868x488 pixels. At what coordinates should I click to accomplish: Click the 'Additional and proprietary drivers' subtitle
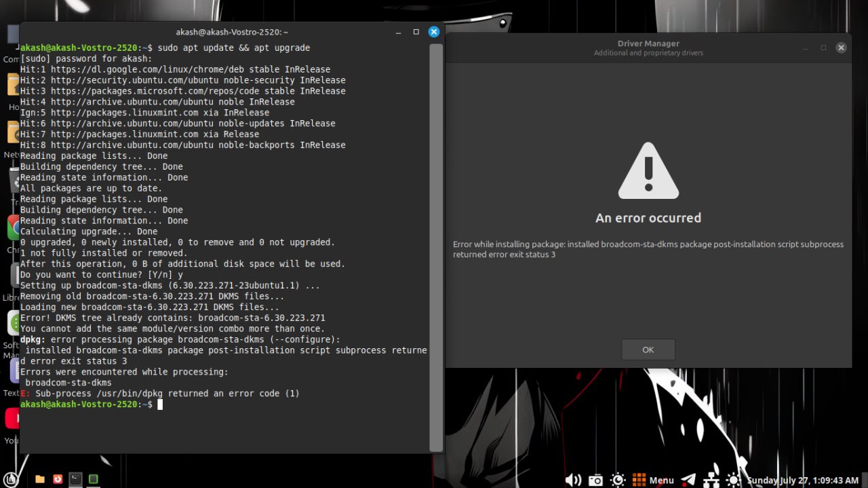[648, 53]
